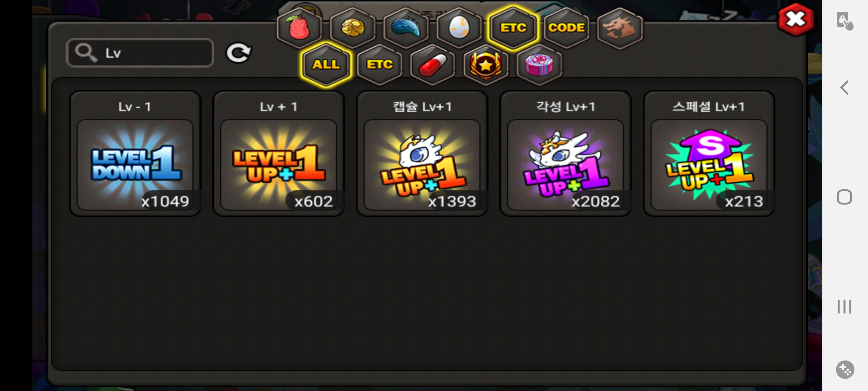Select the Level Down 1 item x1049
The image size is (868, 391).
(135, 154)
